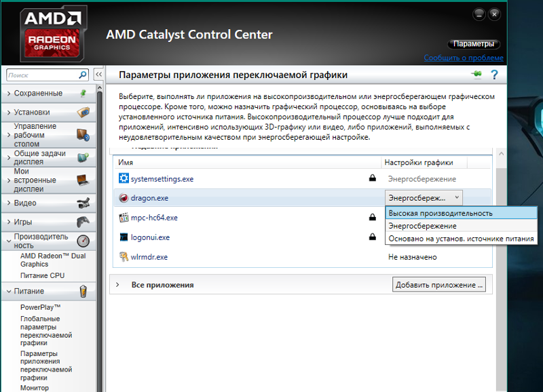Click the systemsettings.exe gear icon
Screen dimensions: 543x392
[124, 178]
